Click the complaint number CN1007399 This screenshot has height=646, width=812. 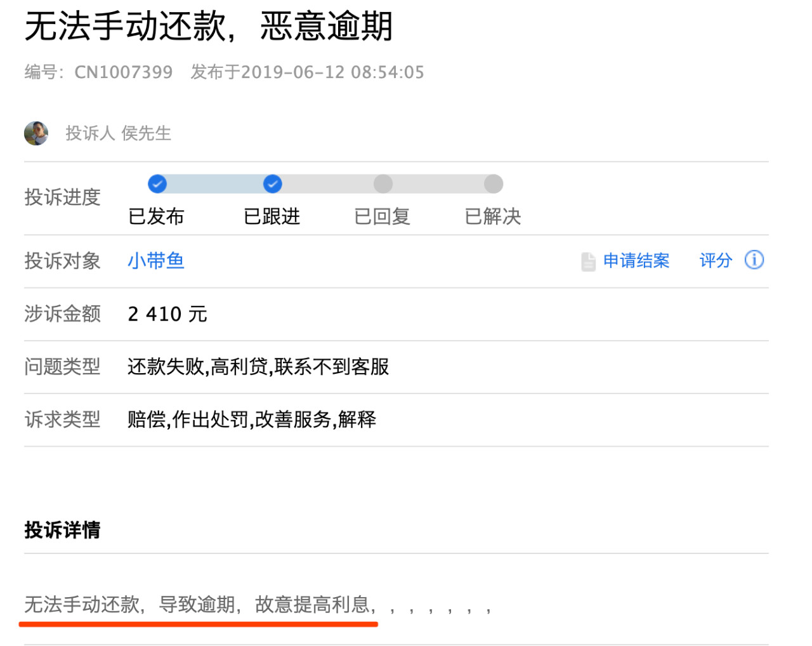click(124, 72)
